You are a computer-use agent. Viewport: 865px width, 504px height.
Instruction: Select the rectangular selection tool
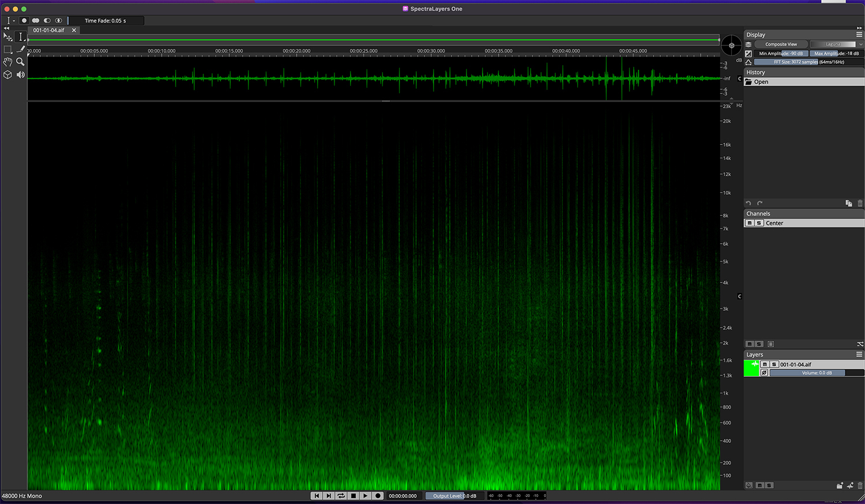pyautogui.click(x=7, y=50)
